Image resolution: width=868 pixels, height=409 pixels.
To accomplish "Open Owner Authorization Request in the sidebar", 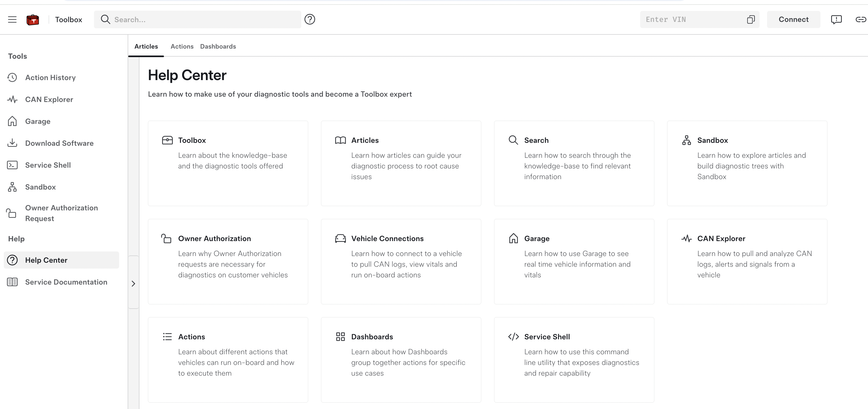I will pos(61,213).
